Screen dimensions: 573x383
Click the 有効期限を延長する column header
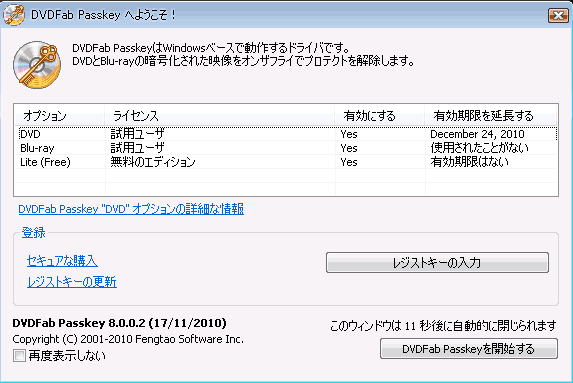[x=490, y=115]
